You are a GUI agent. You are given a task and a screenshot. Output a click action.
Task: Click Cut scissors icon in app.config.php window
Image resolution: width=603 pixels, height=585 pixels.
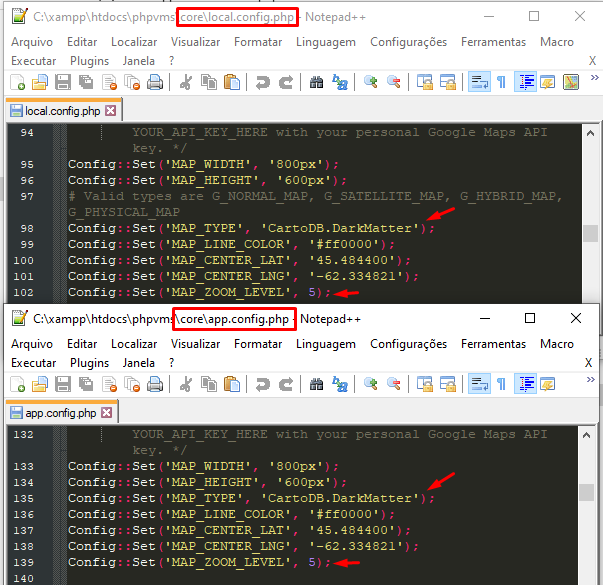pyautogui.click(x=186, y=384)
